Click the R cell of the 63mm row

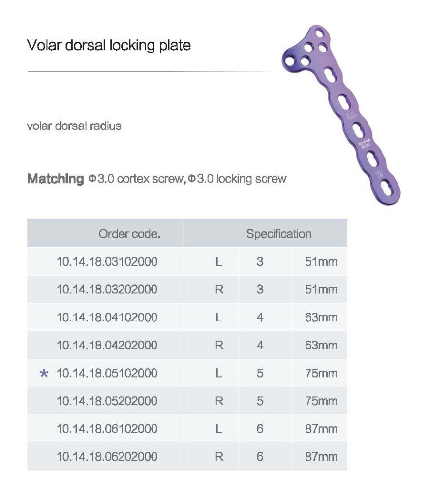[219, 345]
